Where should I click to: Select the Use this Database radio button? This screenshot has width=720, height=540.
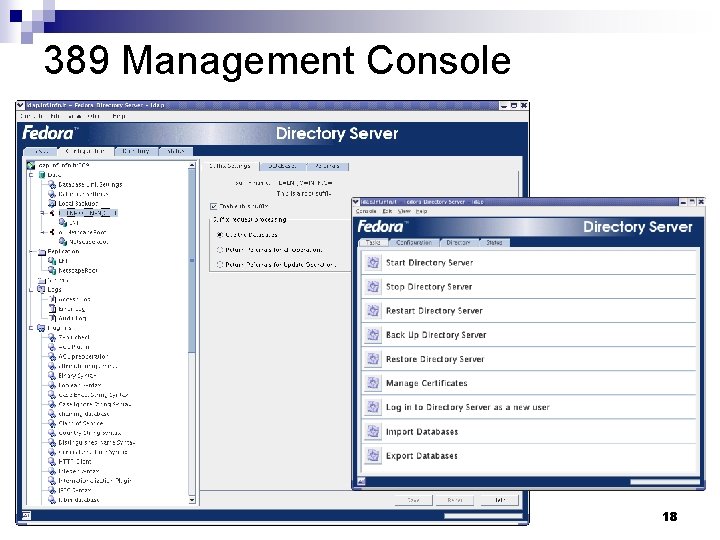219,235
